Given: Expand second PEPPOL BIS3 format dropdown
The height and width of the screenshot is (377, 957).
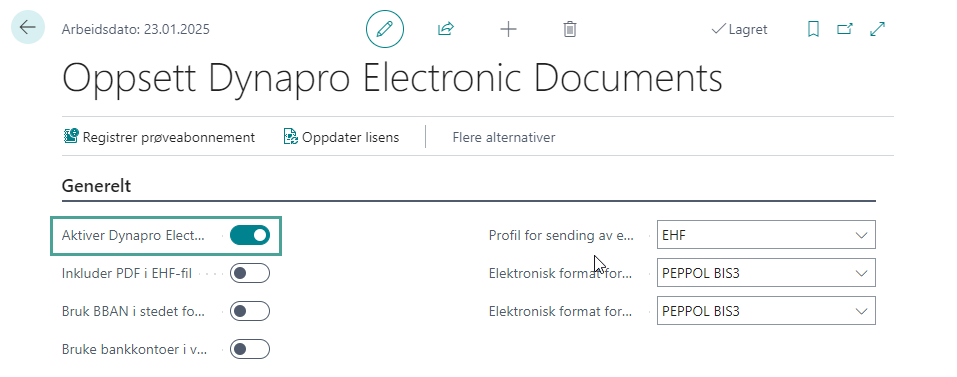Looking at the screenshot, I should pyautogui.click(x=766, y=311).
